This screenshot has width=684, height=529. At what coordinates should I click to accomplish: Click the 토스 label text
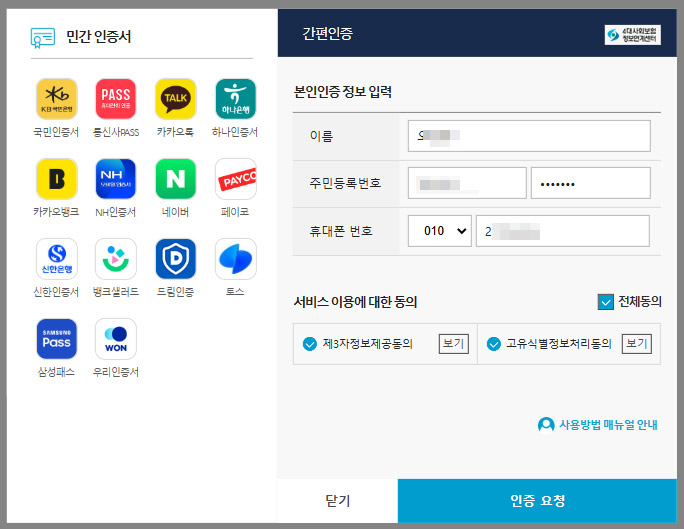point(235,291)
